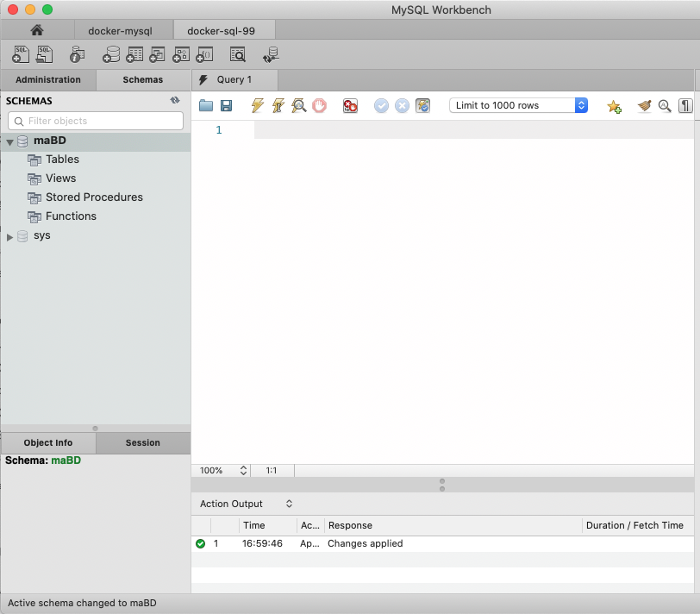Click the create new schema icon
This screenshot has width=700, height=614.
click(x=111, y=55)
